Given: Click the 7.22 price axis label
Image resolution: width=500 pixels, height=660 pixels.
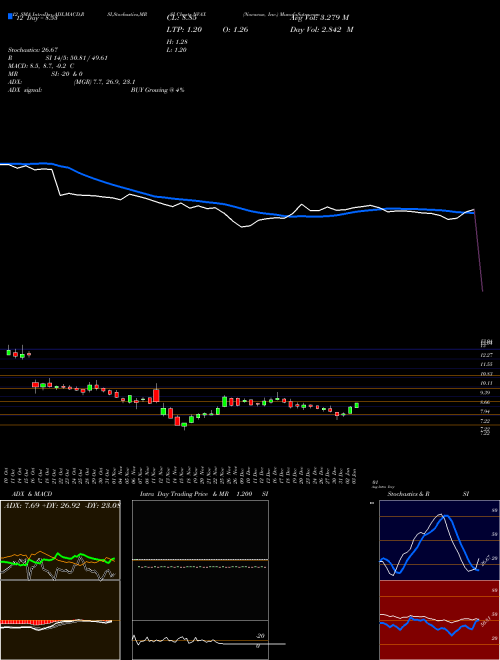Looking at the screenshot, I should [486, 420].
